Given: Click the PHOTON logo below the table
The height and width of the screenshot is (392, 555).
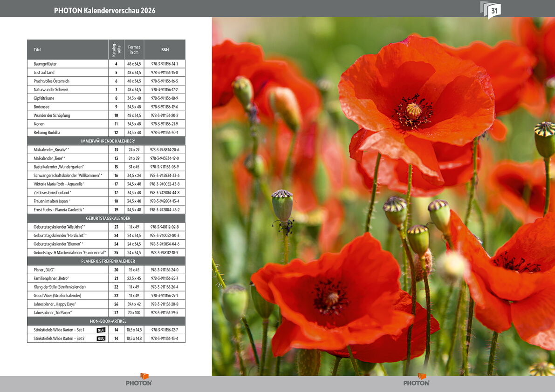Looking at the screenshot, I should [x=139, y=380].
